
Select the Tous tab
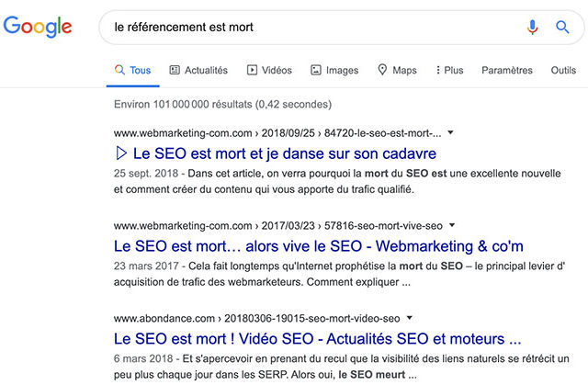(132, 70)
